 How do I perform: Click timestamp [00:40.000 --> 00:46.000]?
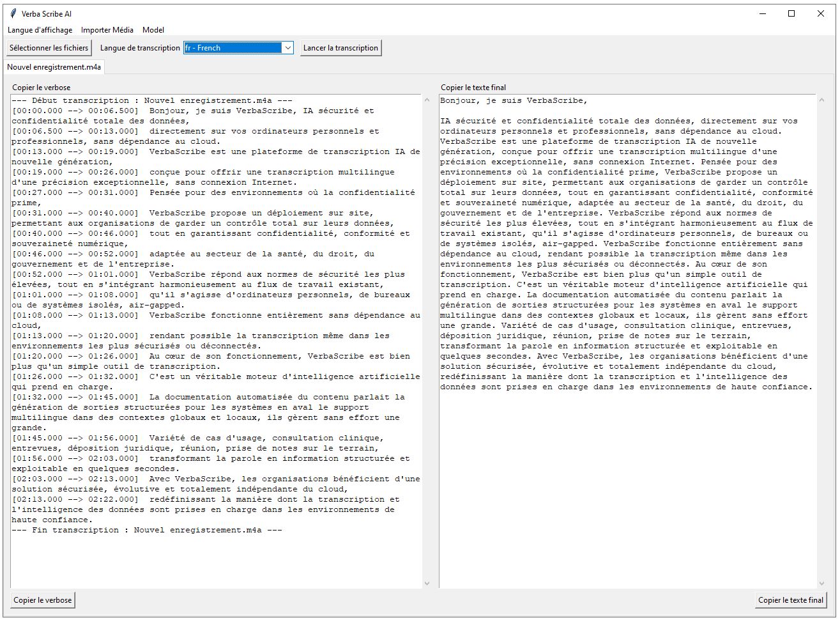click(x=75, y=233)
